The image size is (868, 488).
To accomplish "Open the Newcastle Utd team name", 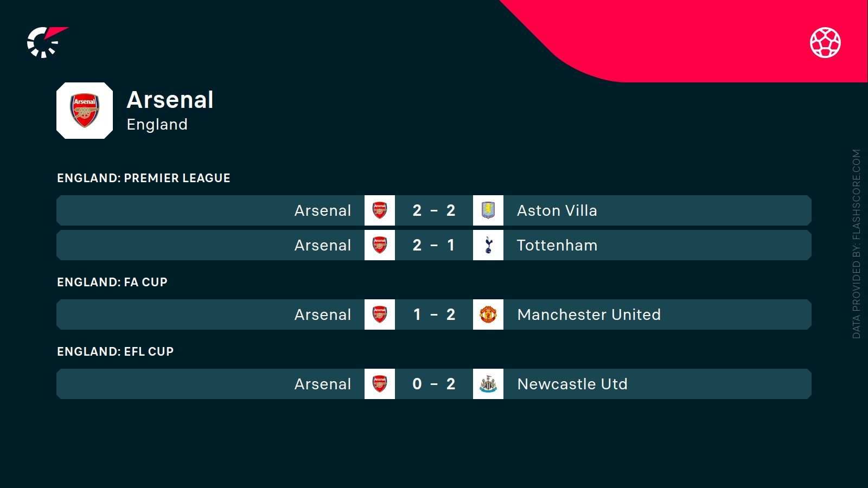I will point(572,384).
